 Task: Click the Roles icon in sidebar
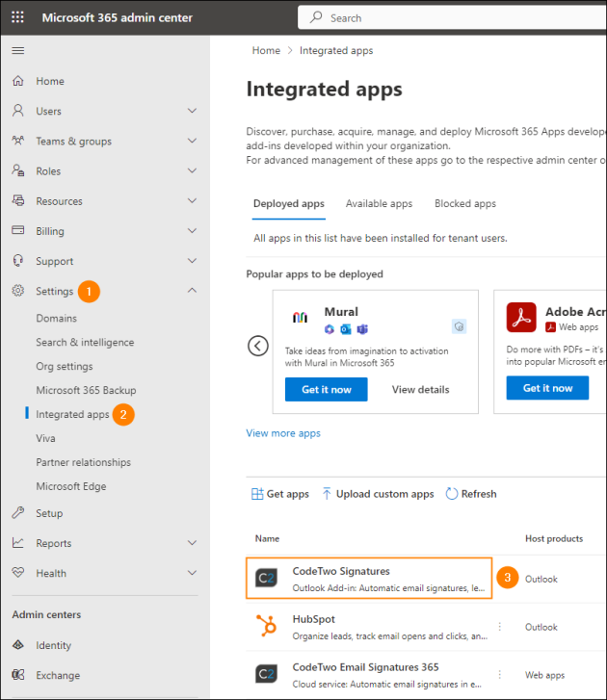click(x=18, y=170)
